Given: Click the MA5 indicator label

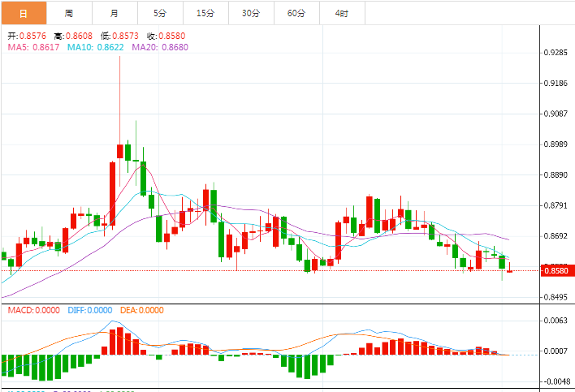Looking at the screenshot, I should pyautogui.click(x=33, y=47).
